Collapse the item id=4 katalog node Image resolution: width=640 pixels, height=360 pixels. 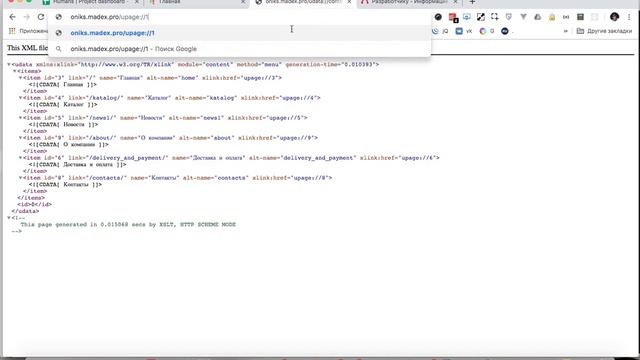tap(20, 98)
